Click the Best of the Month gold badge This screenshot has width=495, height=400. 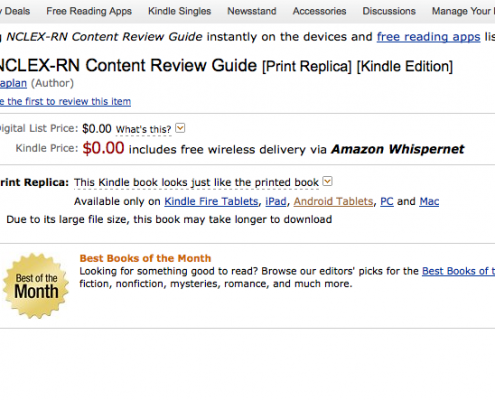coord(36,286)
